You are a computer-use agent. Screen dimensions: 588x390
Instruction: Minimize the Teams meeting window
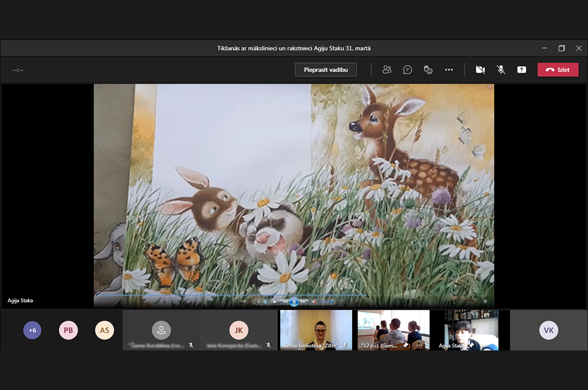coord(544,48)
